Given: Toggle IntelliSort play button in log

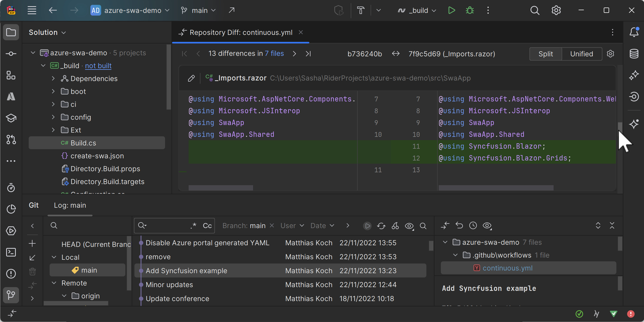Looking at the screenshot, I should (367, 226).
